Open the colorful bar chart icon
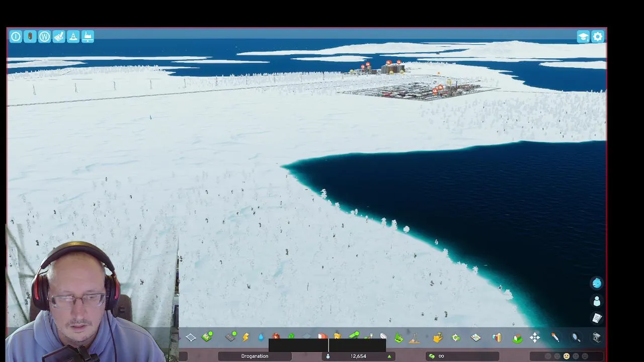Viewport: 644px width, 362px height. [x=497, y=337]
